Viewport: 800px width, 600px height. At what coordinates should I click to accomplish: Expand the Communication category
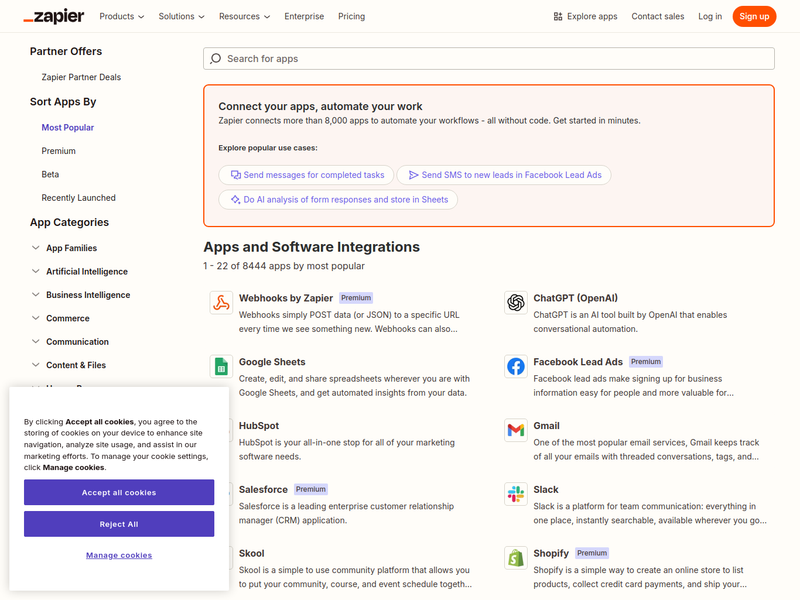coord(70,342)
